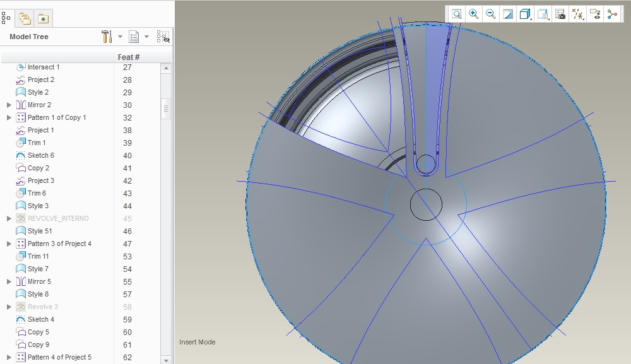Click the Insert Mode label in viewport
631x364 pixels.
coord(197,342)
